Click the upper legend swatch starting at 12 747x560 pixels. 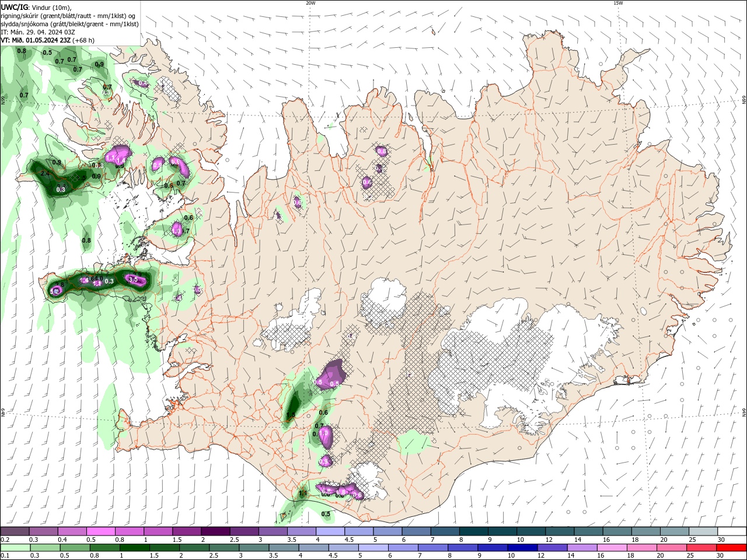coord(558,531)
